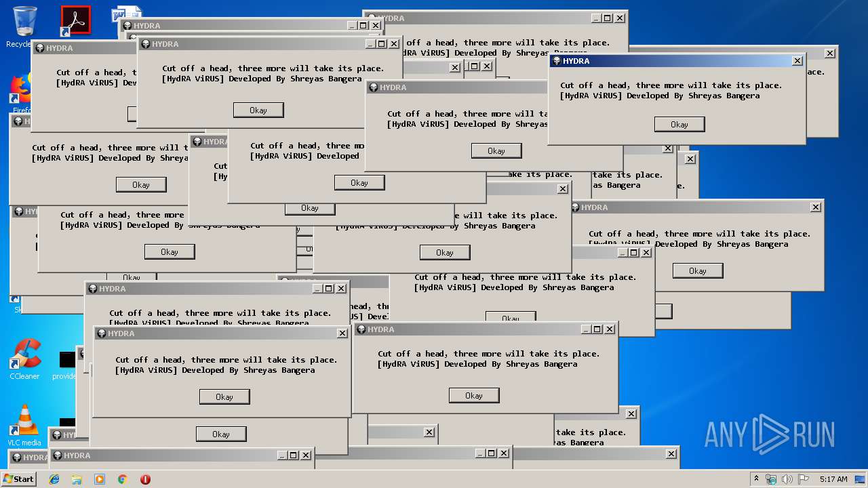The image size is (868, 488).
Task: Click the skull icon on the active HYDRA title bar
Action: [557, 61]
